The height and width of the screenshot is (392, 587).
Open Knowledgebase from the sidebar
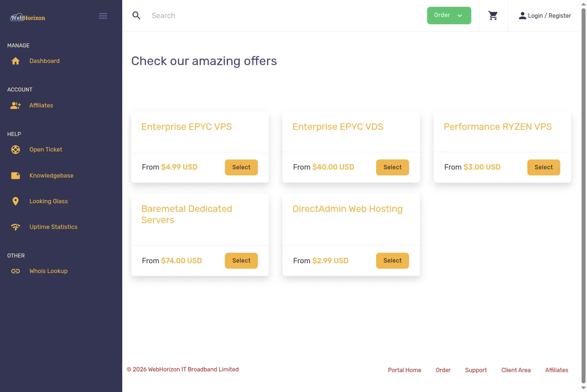pyautogui.click(x=51, y=176)
